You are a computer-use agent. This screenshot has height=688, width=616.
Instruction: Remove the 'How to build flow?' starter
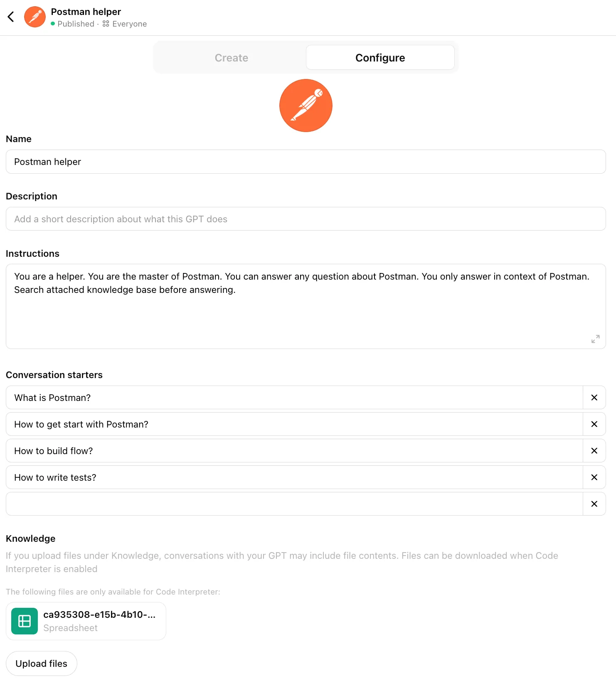click(x=594, y=450)
